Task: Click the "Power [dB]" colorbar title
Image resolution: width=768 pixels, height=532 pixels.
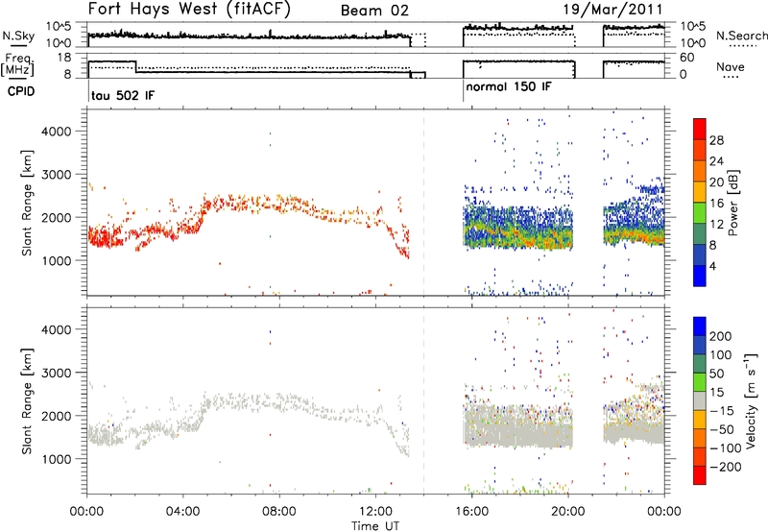Action: [x=733, y=203]
